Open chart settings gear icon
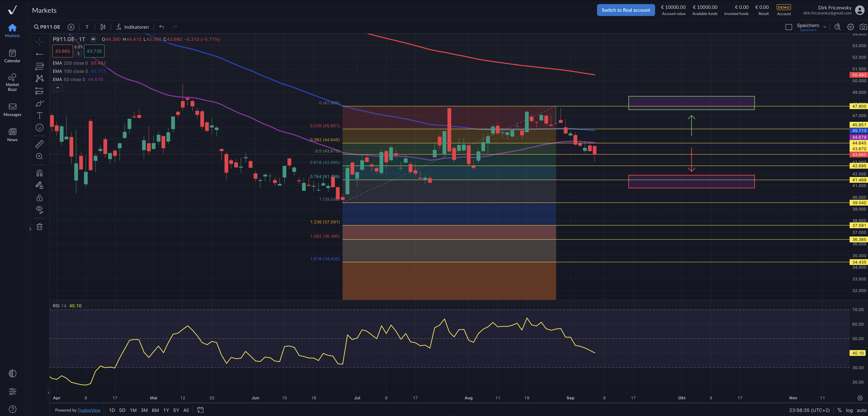868x416 pixels. 850,27
